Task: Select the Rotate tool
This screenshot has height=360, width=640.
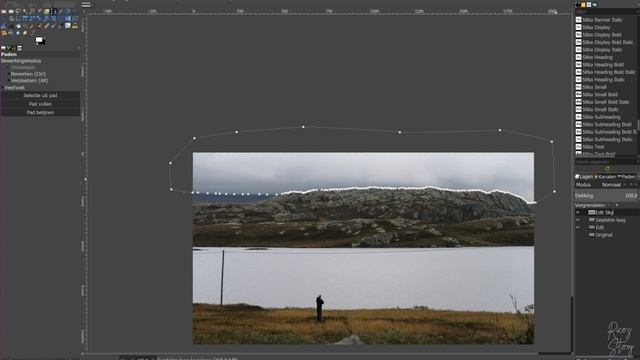Action: (32, 18)
